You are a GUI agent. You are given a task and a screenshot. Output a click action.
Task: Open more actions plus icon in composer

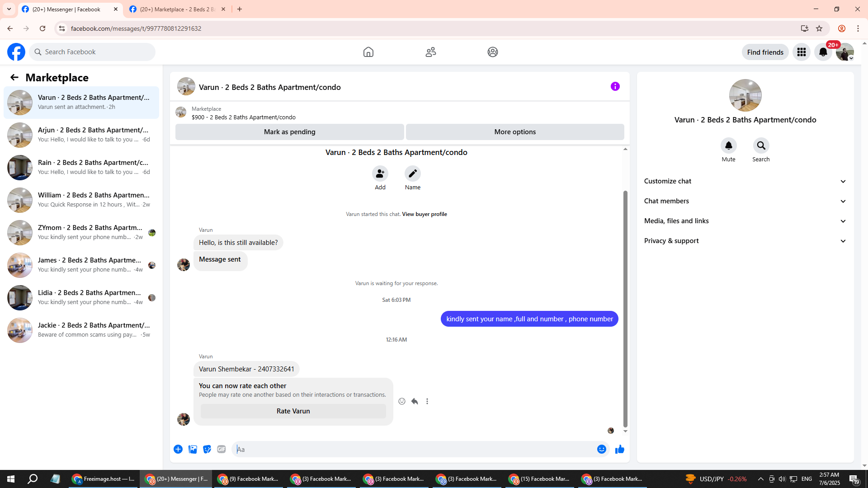coord(178,449)
